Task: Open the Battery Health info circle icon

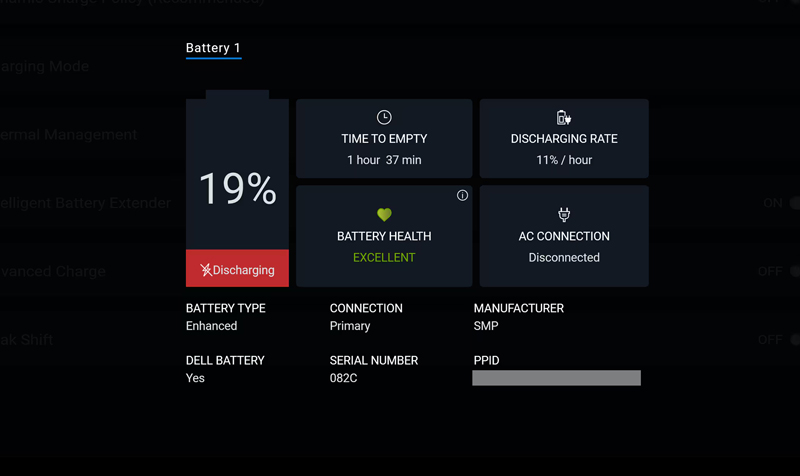Action: click(x=462, y=196)
